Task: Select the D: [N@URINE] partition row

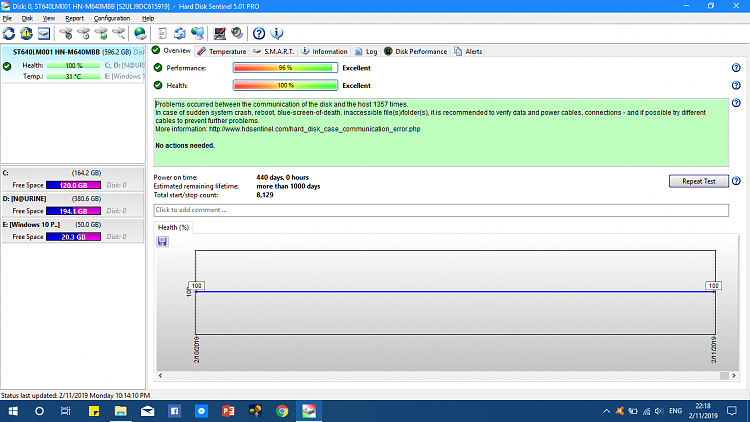Action: 73,205
